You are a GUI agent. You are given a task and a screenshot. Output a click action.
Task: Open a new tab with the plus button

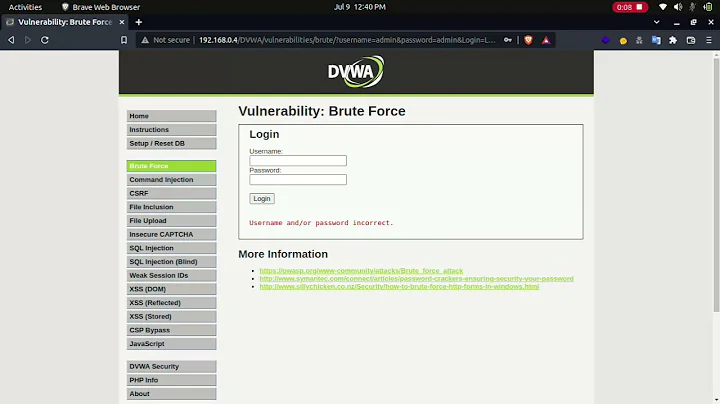[139, 22]
